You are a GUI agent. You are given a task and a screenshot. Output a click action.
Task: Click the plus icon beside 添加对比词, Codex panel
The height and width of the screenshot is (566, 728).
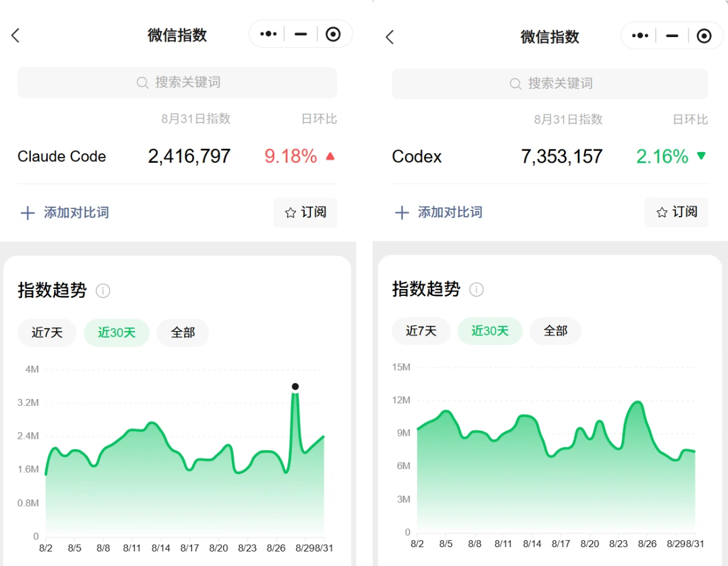click(x=402, y=213)
